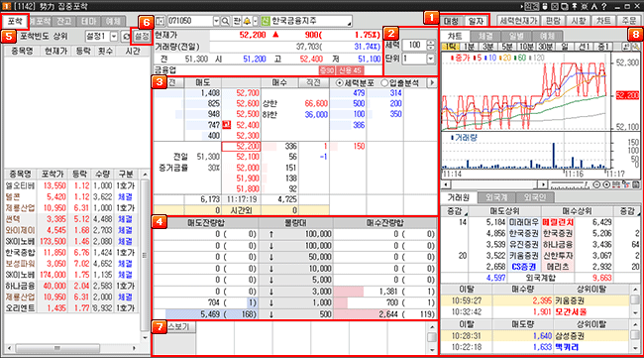
Task: Click the 설정 settings button
Action: pos(142,37)
